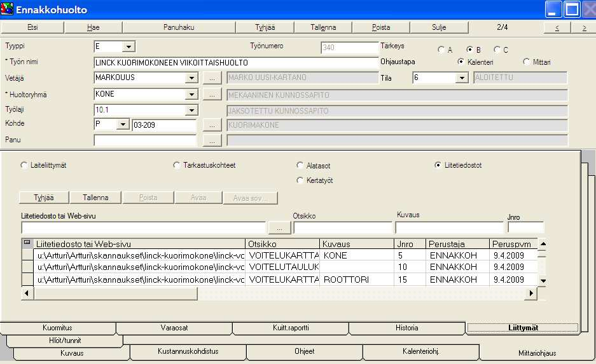This screenshot has height=364, width=596.
Task: Click grid scroll up arrow
Action: pyautogui.click(x=543, y=244)
